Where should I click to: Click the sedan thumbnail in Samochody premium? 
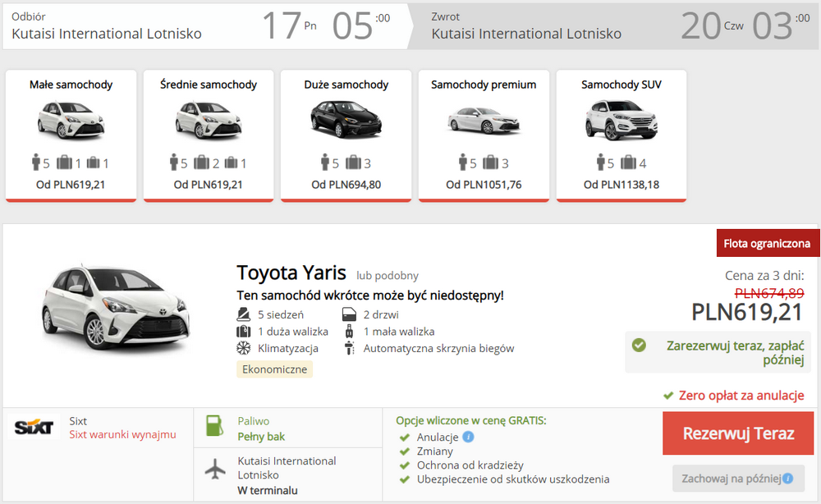coord(484,121)
